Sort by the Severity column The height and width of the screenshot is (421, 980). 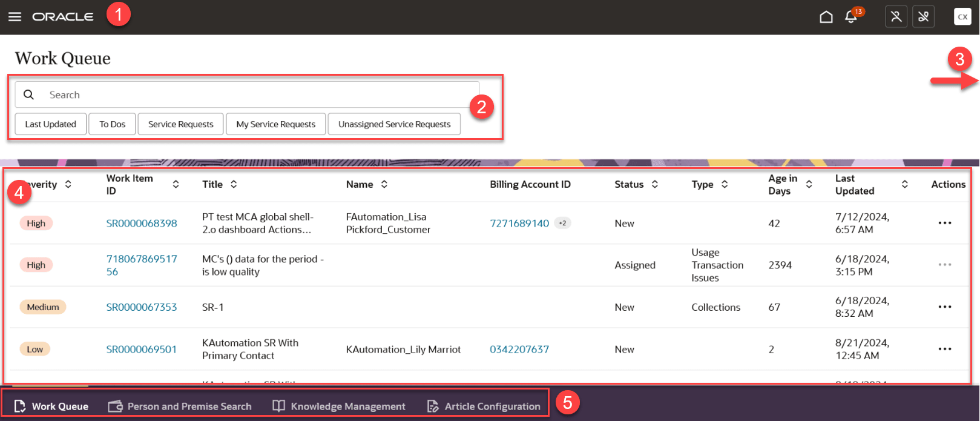pyautogui.click(x=68, y=184)
